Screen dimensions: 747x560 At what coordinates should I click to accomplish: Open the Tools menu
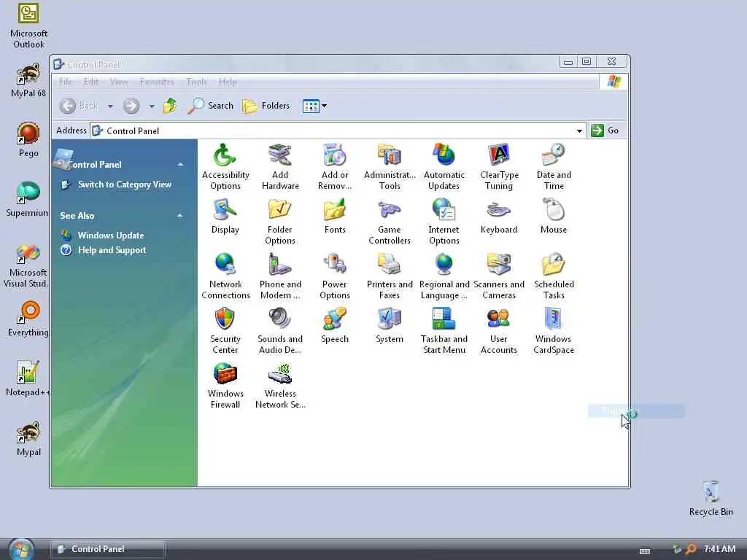click(x=196, y=82)
